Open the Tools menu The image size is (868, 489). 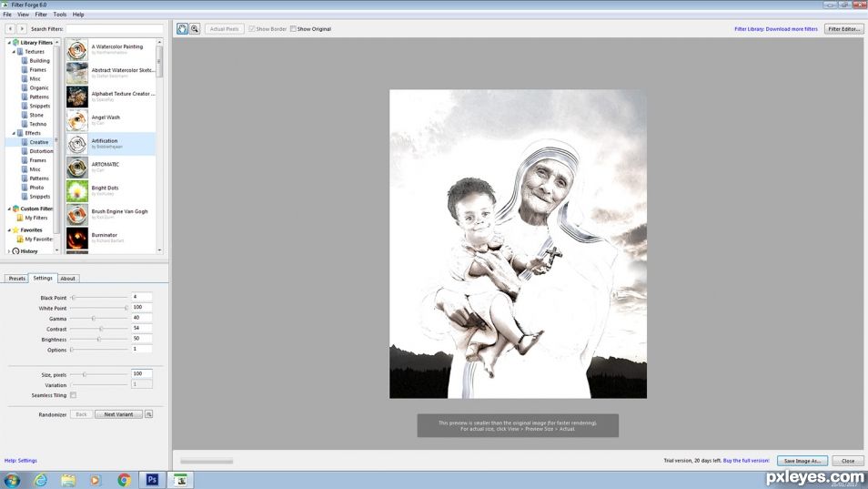(60, 15)
